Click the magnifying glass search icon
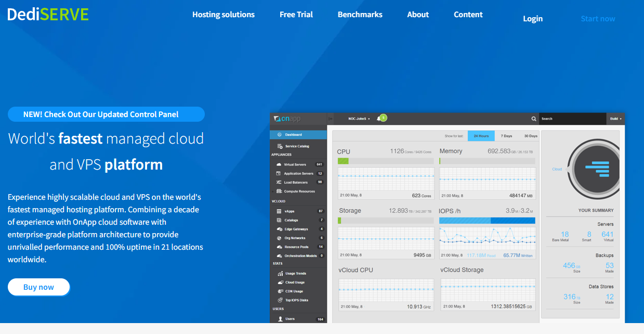 (x=533, y=119)
